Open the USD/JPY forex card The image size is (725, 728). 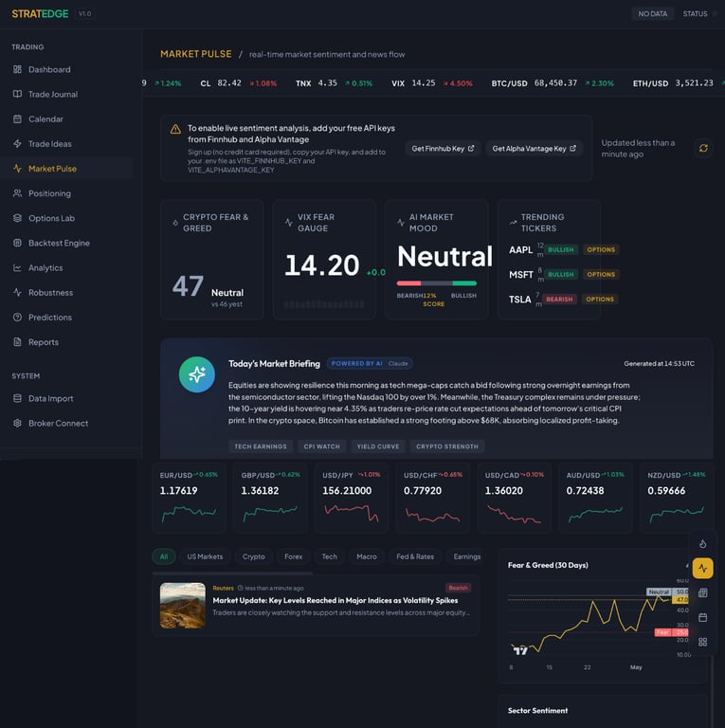(352, 498)
